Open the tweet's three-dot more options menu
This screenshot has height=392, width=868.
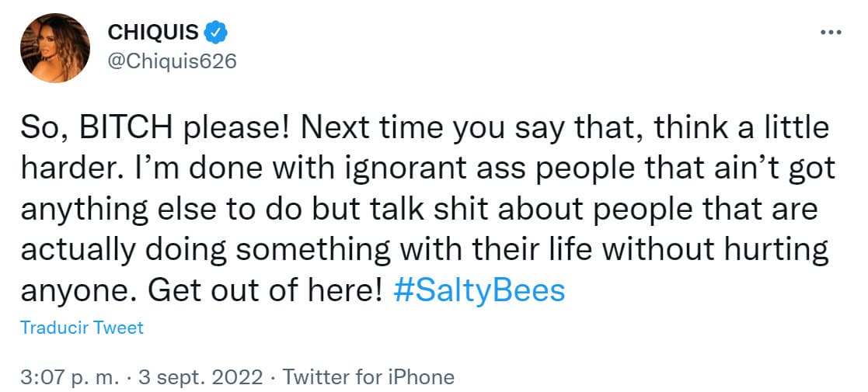(831, 33)
